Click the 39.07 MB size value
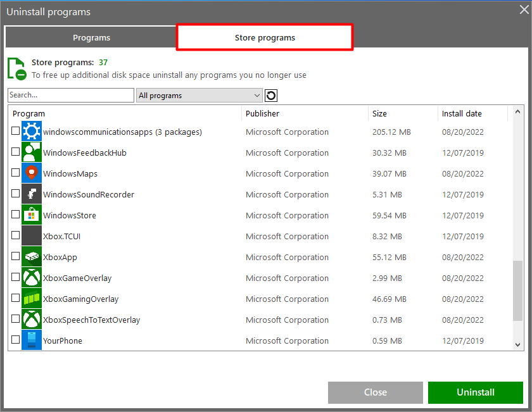 (x=389, y=173)
